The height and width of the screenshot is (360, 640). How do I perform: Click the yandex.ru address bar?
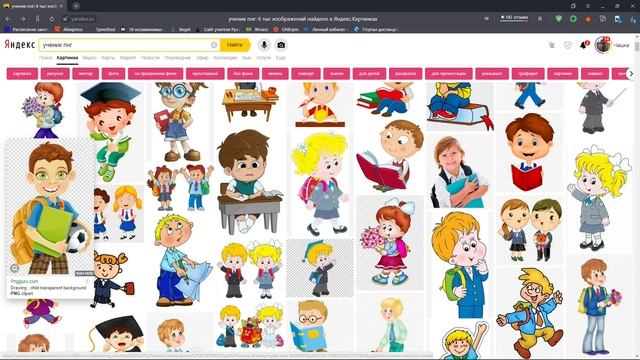tap(79, 19)
